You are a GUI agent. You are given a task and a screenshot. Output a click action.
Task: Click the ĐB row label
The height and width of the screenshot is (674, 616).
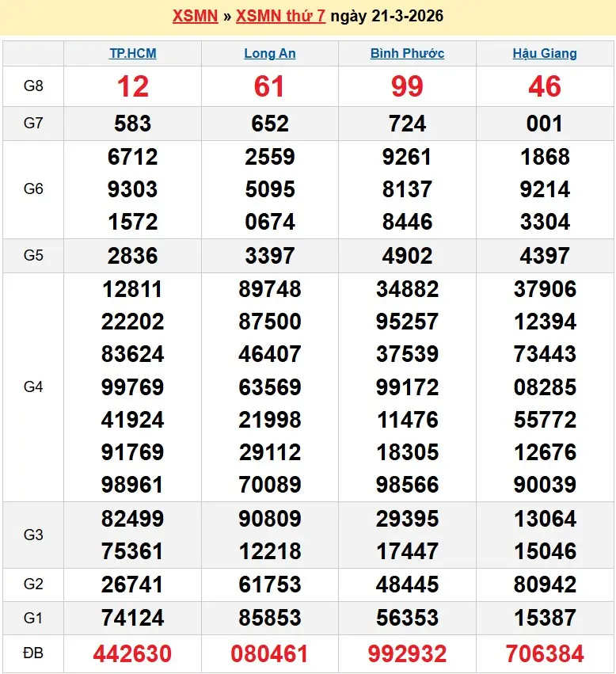33,653
